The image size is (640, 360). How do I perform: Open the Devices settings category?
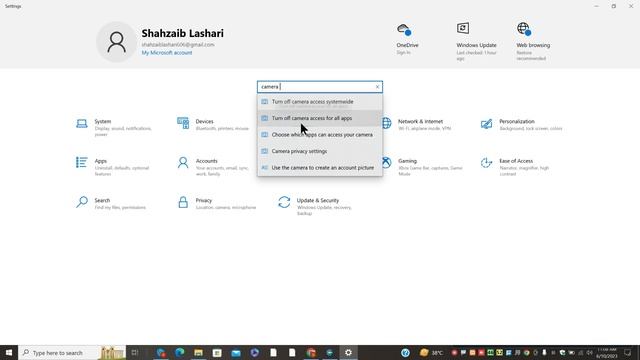pos(213,124)
